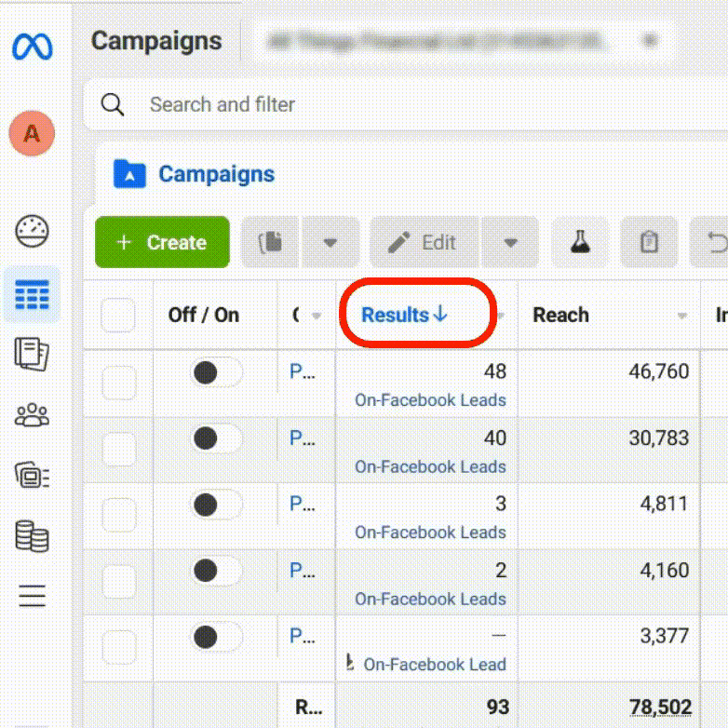
Task: Click the total results value 93
Action: [498, 708]
